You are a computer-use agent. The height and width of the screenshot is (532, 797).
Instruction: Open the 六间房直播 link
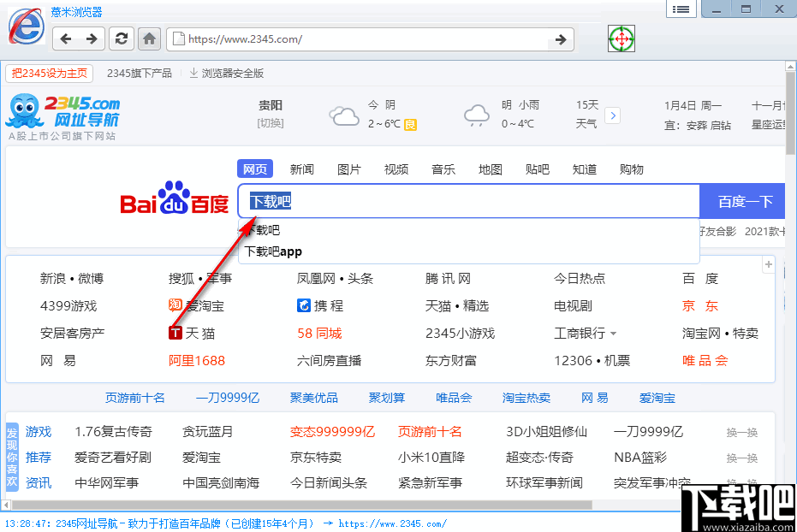tap(329, 360)
